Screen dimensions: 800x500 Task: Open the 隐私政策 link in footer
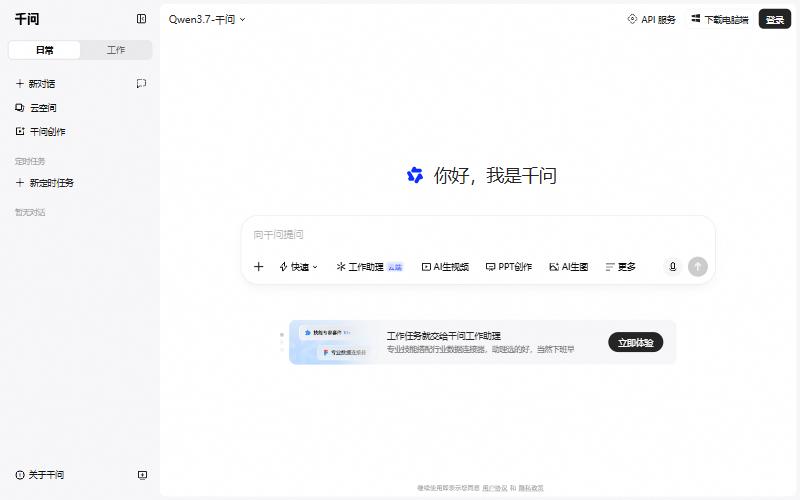click(531, 488)
